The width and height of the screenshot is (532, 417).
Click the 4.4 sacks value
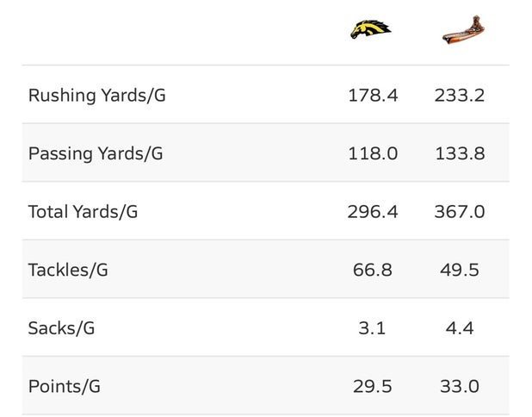tap(460, 328)
